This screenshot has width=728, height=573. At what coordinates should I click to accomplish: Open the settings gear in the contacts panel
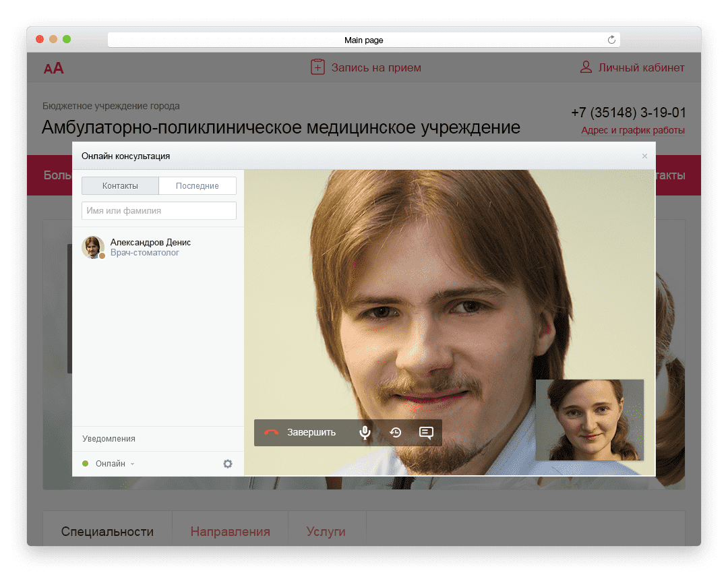[x=228, y=463]
